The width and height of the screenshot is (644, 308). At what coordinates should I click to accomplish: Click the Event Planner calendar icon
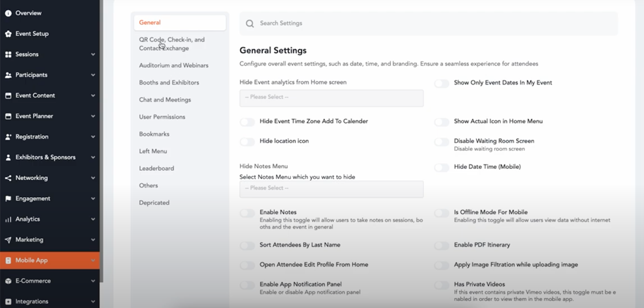click(8, 116)
